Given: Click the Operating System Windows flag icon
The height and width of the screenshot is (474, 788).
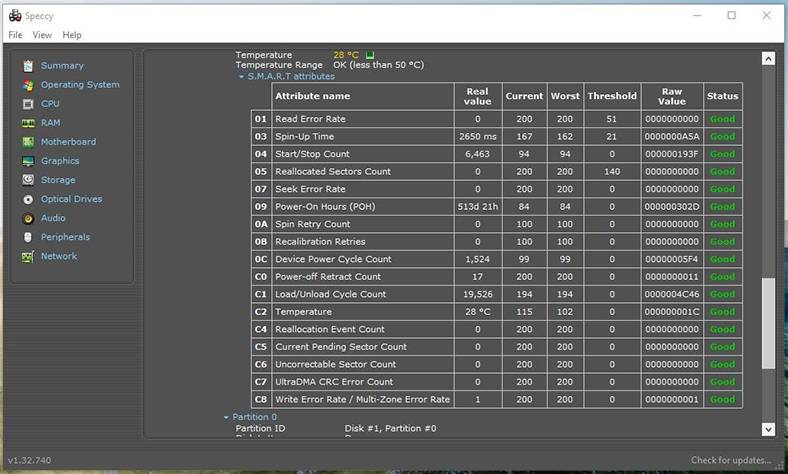Looking at the screenshot, I should click(28, 85).
